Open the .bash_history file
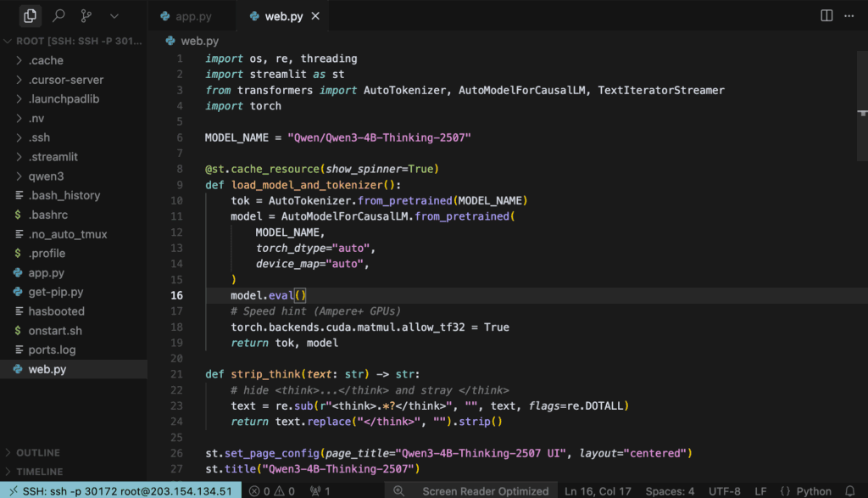Image resolution: width=868 pixels, height=498 pixels. click(x=74, y=195)
